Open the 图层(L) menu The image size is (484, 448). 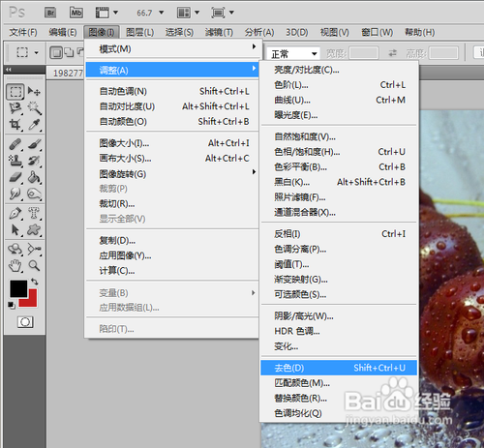click(140, 32)
